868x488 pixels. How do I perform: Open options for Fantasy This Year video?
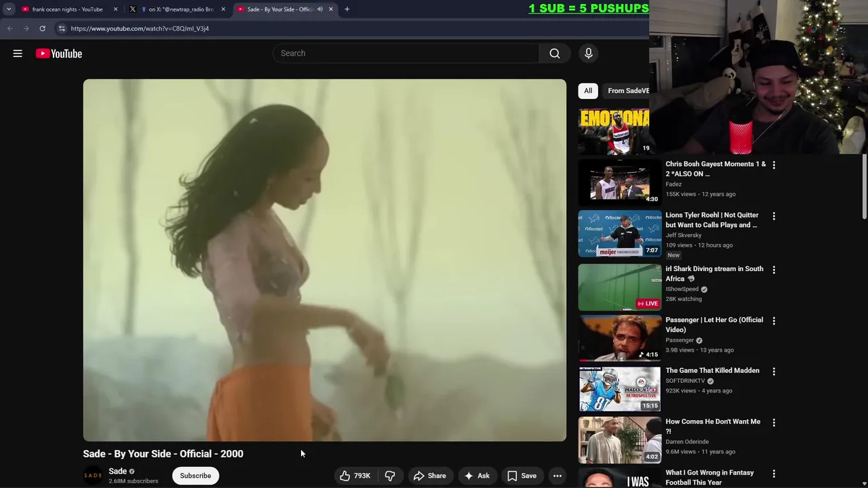pos(774,474)
